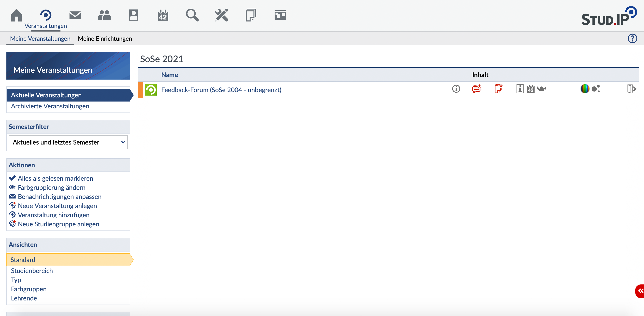Expand hidden sidebar with red double-arrow
The width and height of the screenshot is (644, 316).
(640, 291)
